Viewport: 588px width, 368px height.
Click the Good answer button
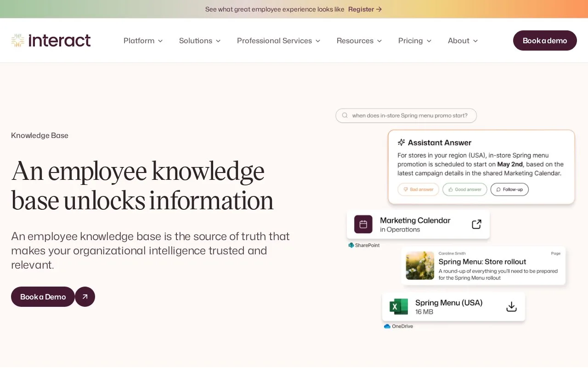464,190
